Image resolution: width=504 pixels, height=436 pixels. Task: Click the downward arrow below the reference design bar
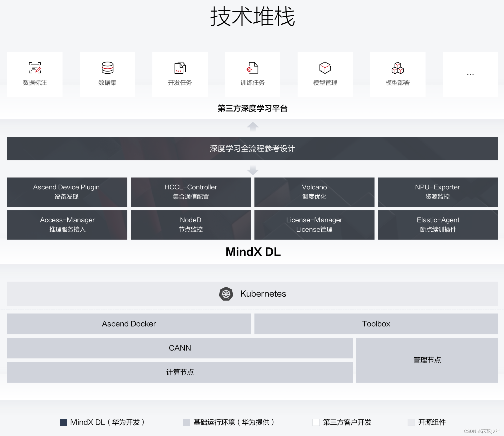point(253,170)
